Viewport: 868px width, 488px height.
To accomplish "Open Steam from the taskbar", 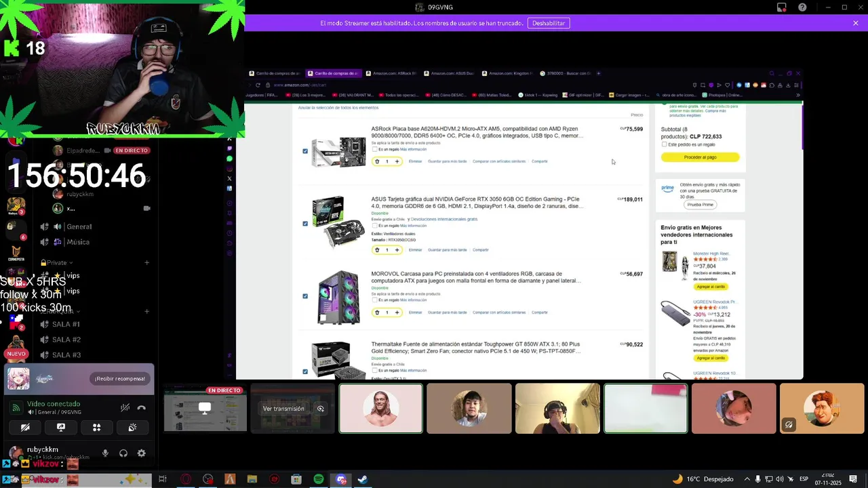I will 363,479.
